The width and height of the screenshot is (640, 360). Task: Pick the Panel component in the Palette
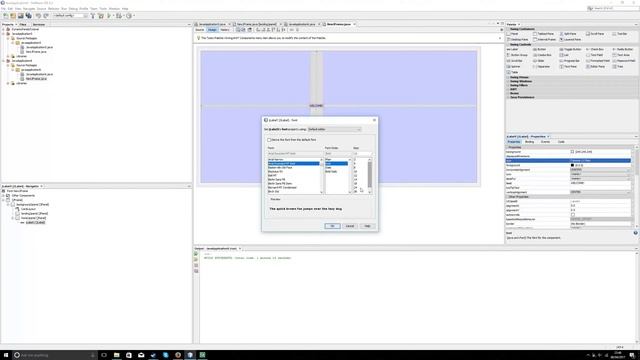[513, 34]
